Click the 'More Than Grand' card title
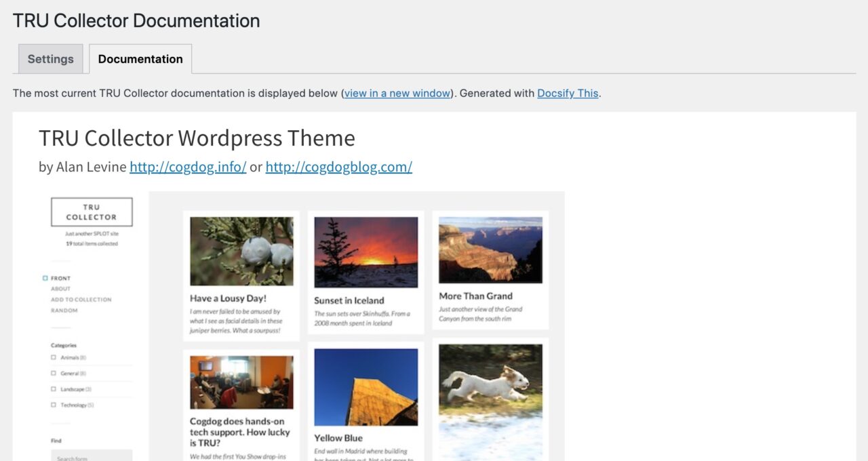The width and height of the screenshot is (868, 461). pyautogui.click(x=475, y=296)
